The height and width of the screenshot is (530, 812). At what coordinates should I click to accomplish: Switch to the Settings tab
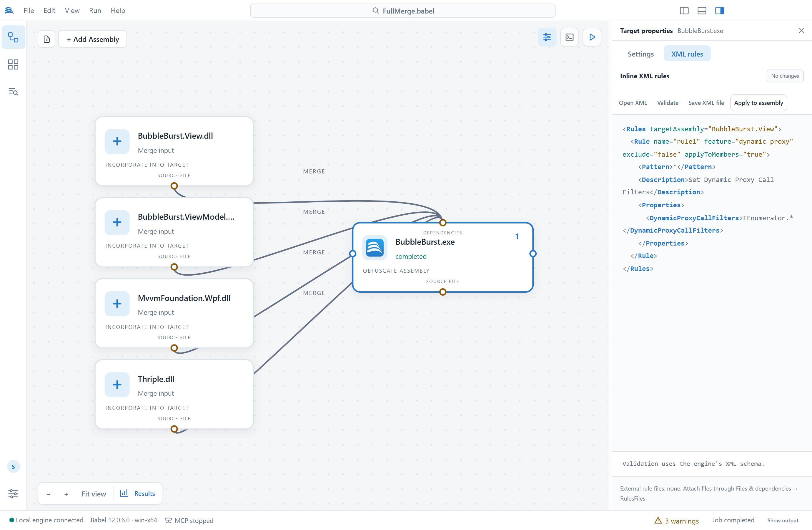tap(640, 54)
